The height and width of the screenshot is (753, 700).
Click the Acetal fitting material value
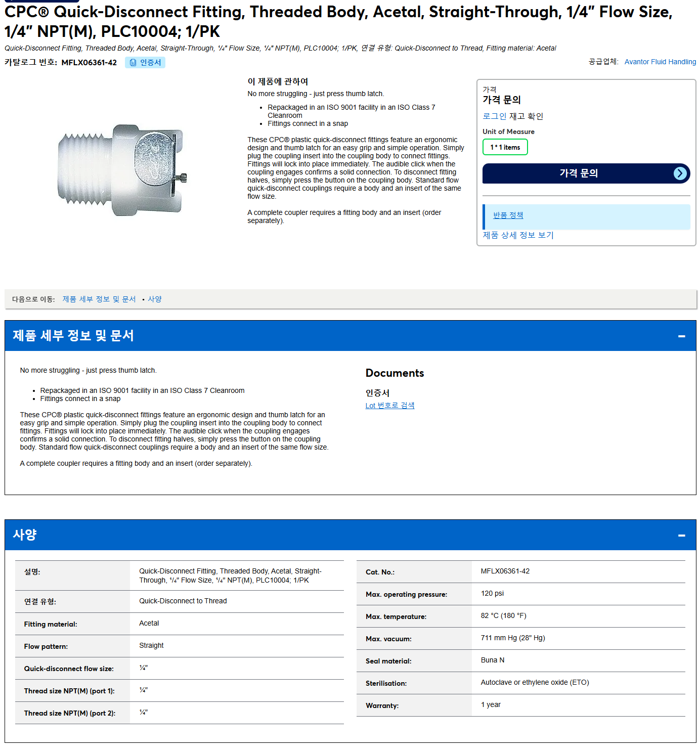[x=149, y=623]
